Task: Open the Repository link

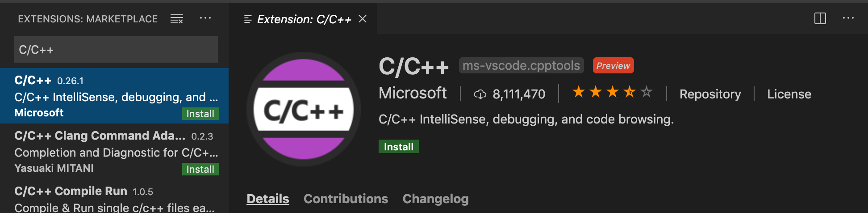Action: tap(710, 94)
